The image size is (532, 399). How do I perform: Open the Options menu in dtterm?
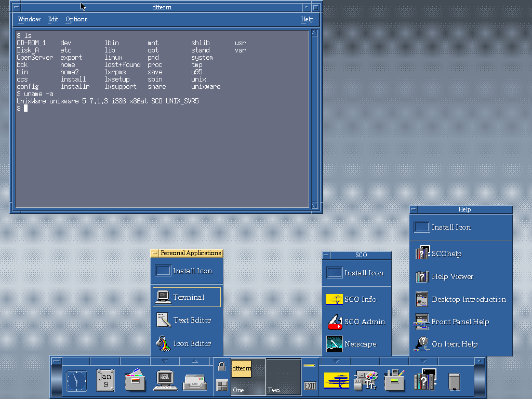coord(76,19)
